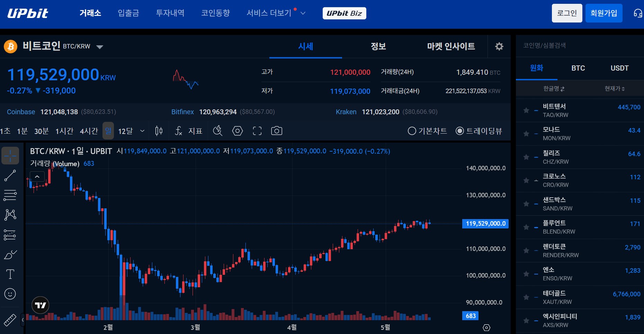Screen dimensions: 644x334
Task: Set chart interval to 1초
Action: click(5, 131)
